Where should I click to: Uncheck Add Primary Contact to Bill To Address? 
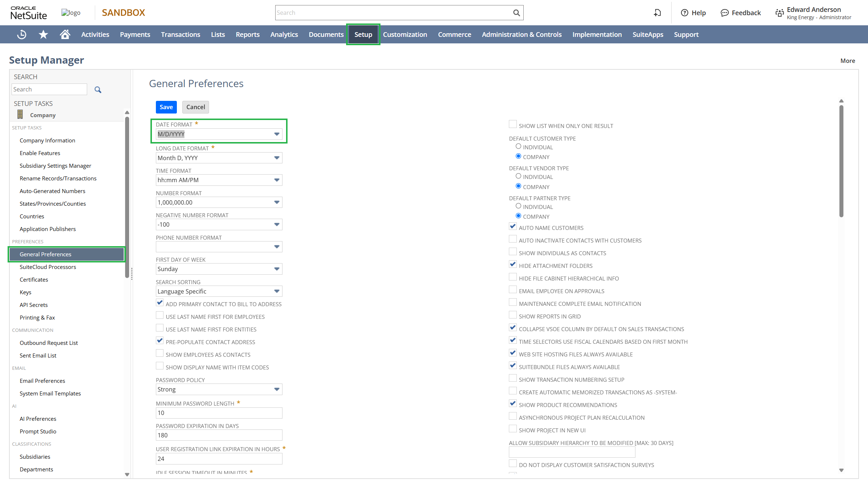(x=159, y=303)
